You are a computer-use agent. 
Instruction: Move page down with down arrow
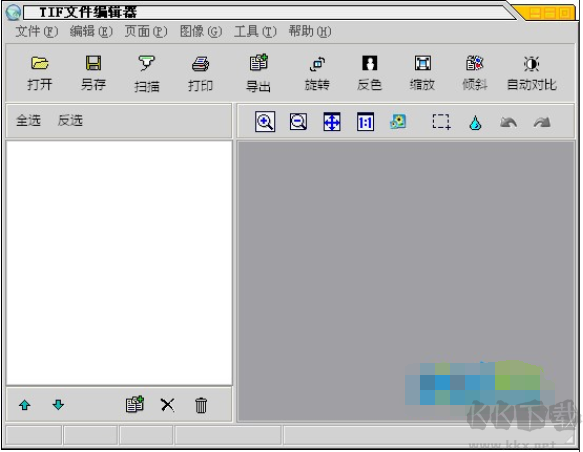point(58,404)
